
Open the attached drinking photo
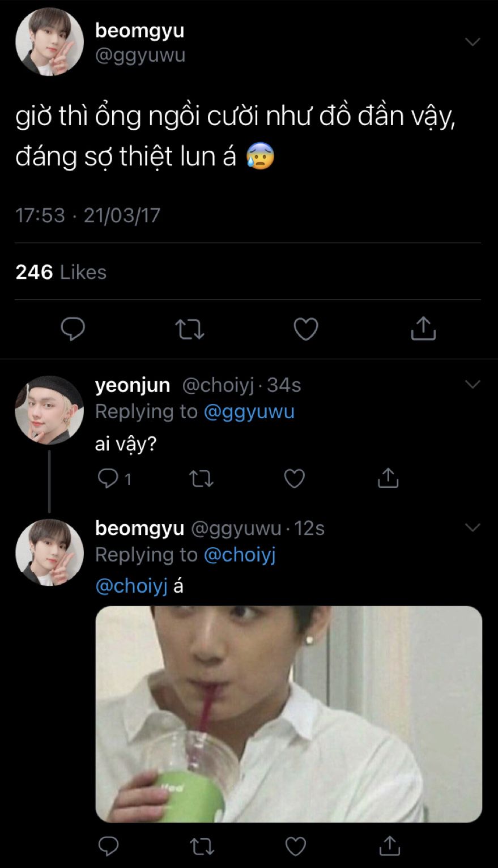tap(288, 714)
